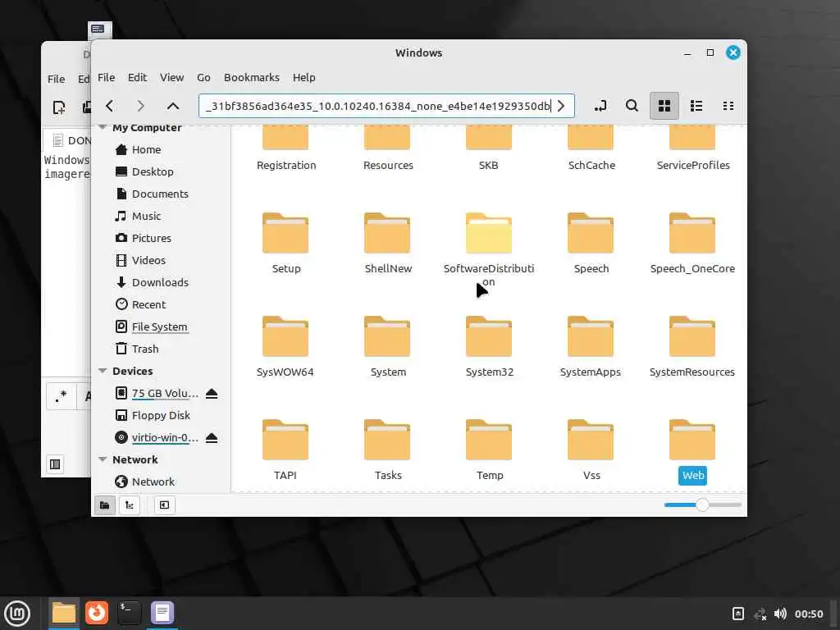Toggle location entry button in toolbar
This screenshot has height=630, width=840.
point(600,106)
